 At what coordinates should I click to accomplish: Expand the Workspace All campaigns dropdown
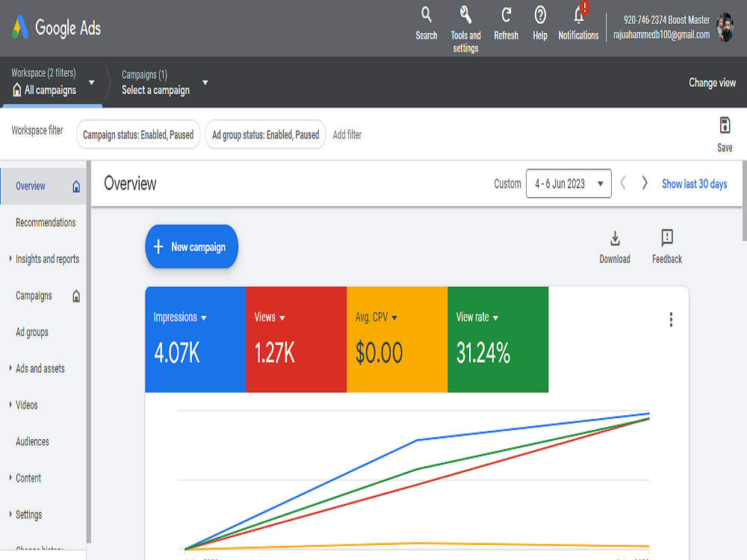tap(91, 82)
